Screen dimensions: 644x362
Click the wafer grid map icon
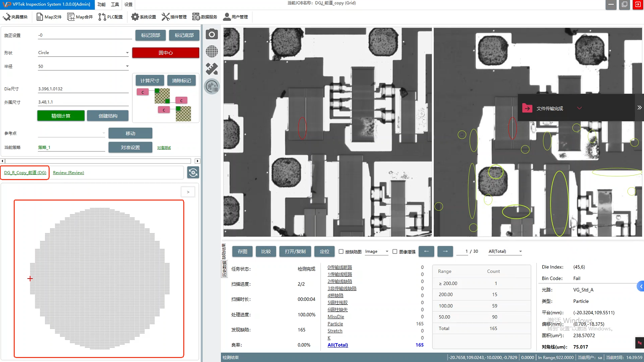212,51
